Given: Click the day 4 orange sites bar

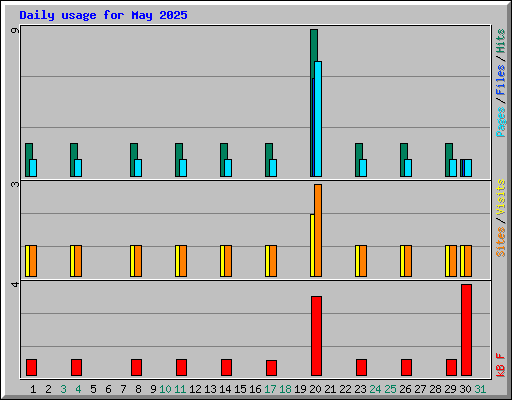Looking at the screenshot, I should (78, 261).
